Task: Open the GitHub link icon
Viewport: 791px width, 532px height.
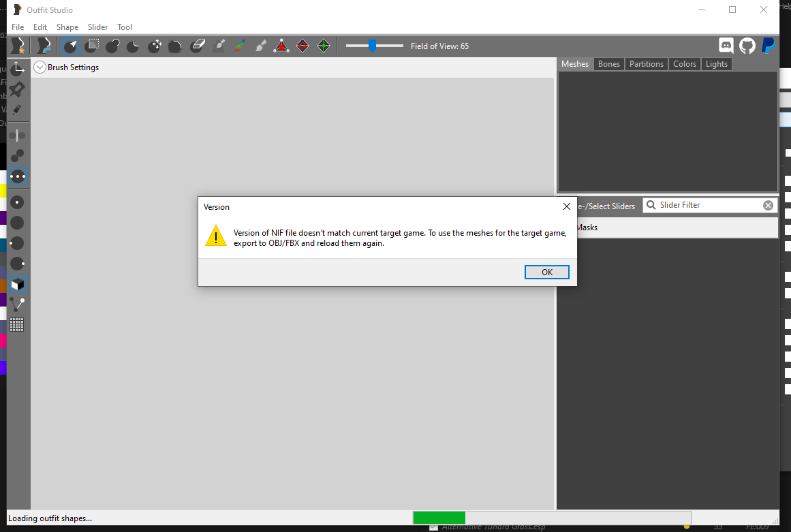Action: tap(747, 46)
